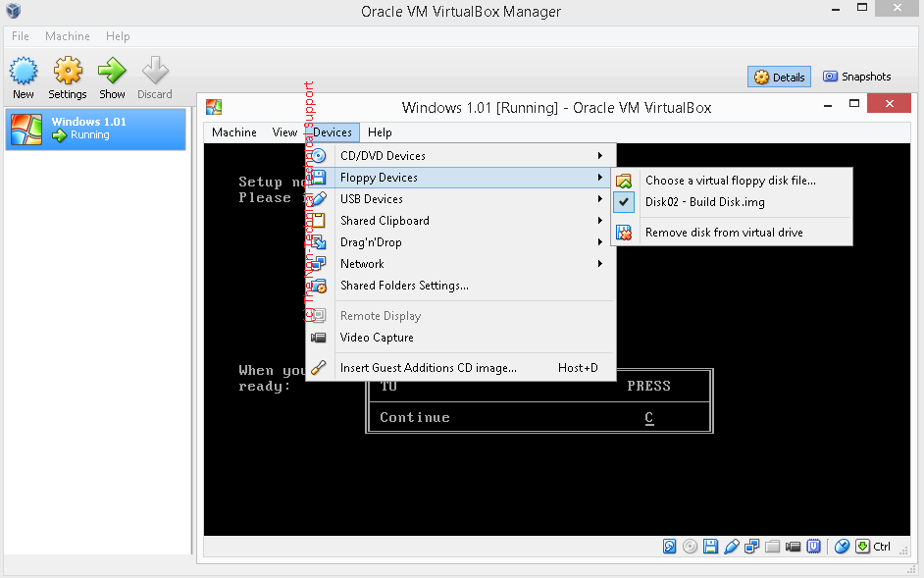Click the Remove disk icon in floppy submenu
This screenshot has width=924, height=578.
[624, 233]
